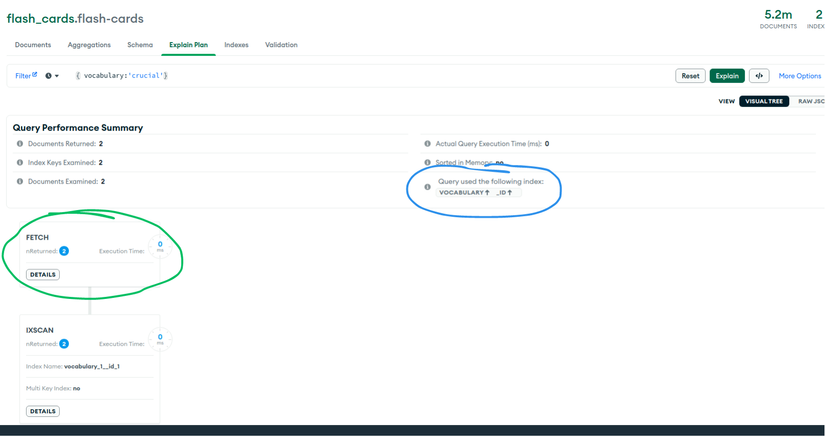
Task: Click the Documents Examined info icon
Action: click(20, 181)
